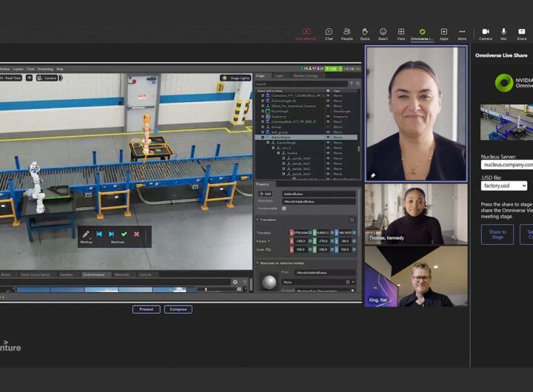
Task: Toggle visibility of FrankaSingle_02
Action: (328, 101)
